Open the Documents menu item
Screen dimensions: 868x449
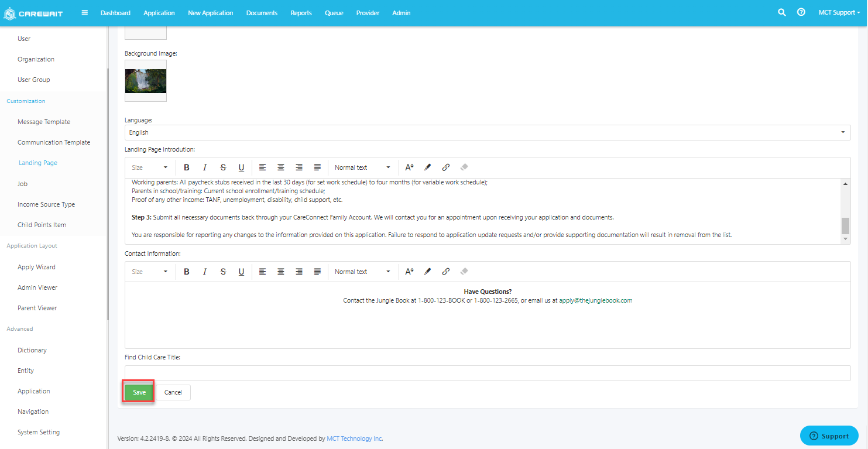point(262,13)
